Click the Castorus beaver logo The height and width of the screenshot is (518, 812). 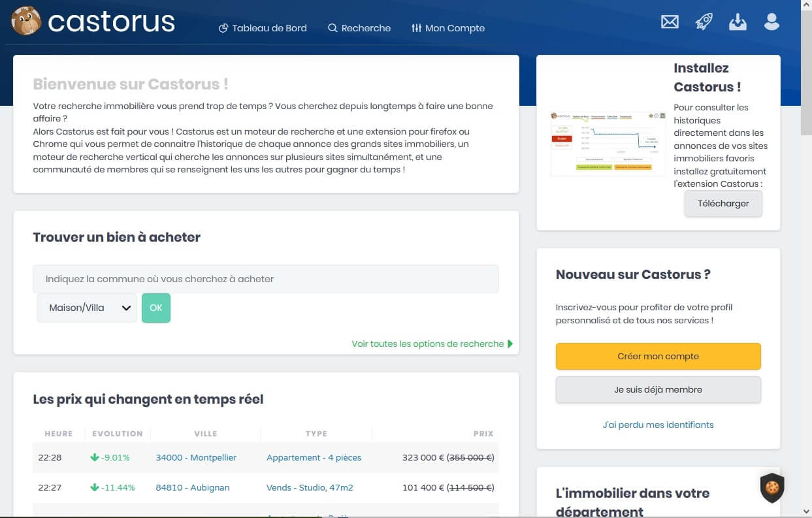click(x=26, y=22)
